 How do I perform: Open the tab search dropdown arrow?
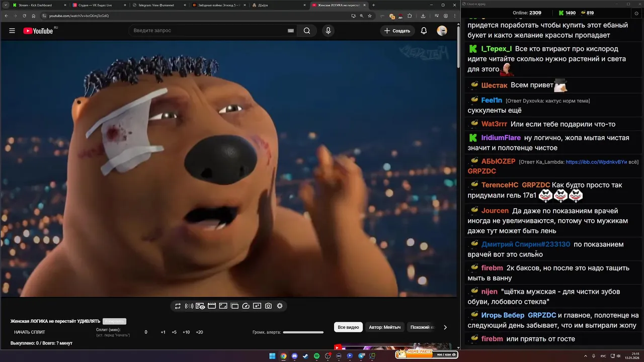click(5, 5)
